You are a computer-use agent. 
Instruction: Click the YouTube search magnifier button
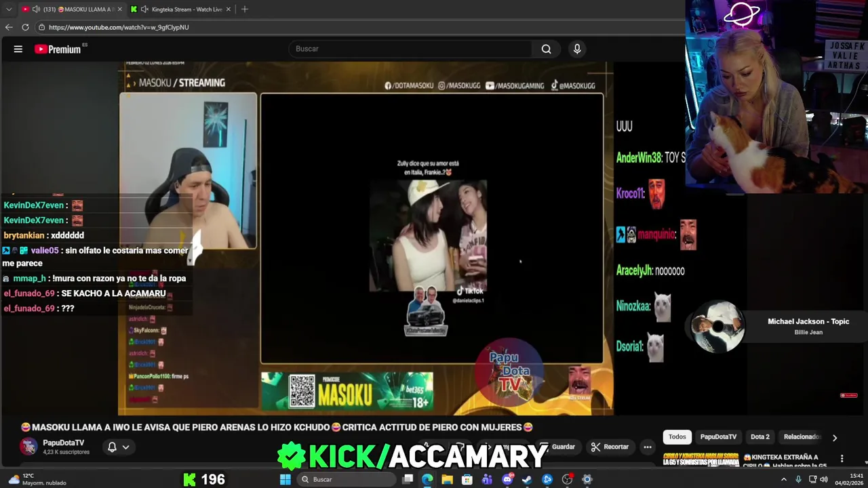click(546, 49)
